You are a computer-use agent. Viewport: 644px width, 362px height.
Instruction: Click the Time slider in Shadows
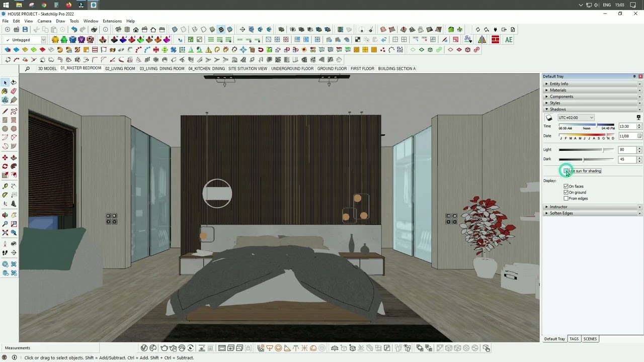tap(586, 126)
